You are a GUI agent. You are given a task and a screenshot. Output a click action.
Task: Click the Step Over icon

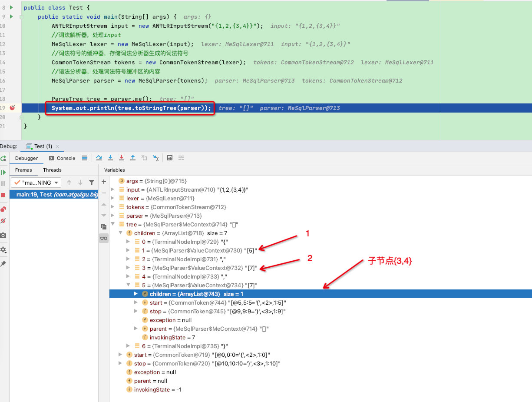pos(99,158)
